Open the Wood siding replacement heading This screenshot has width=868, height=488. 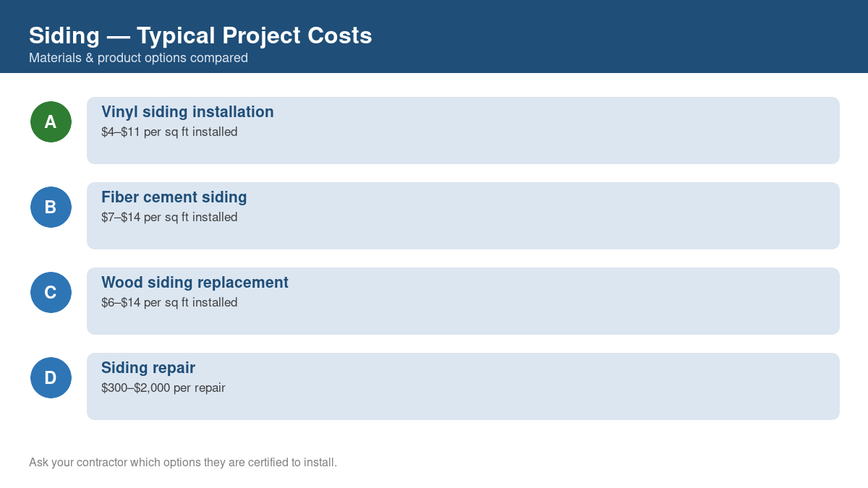pyautogui.click(x=195, y=283)
